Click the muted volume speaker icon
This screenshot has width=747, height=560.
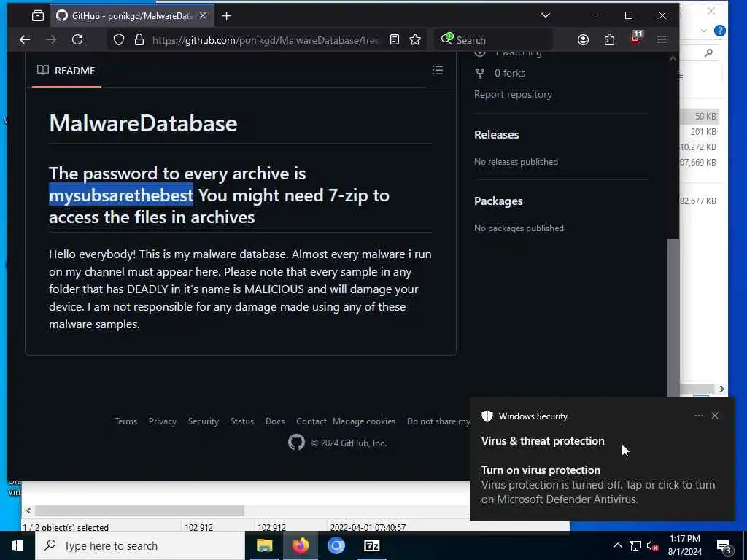pos(653,545)
